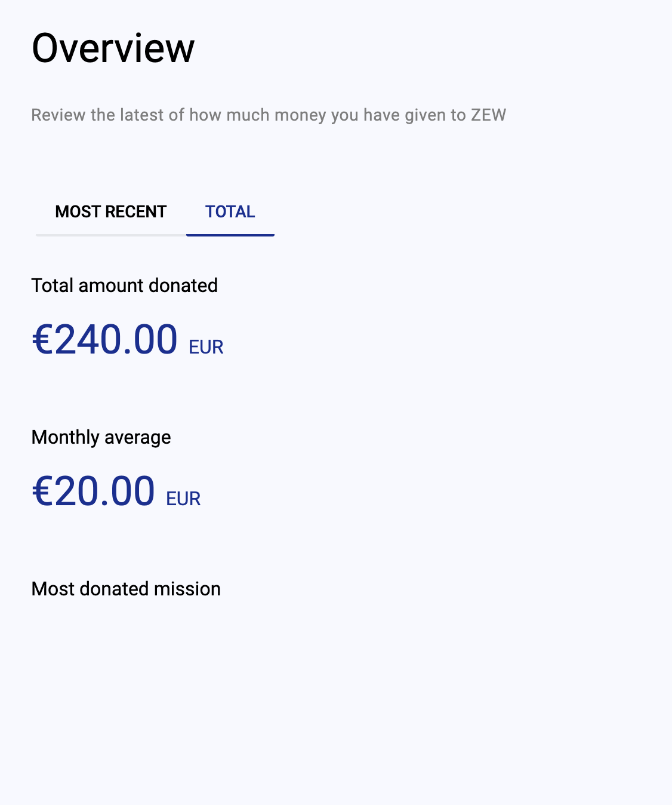Click the Overview page heading

click(113, 48)
